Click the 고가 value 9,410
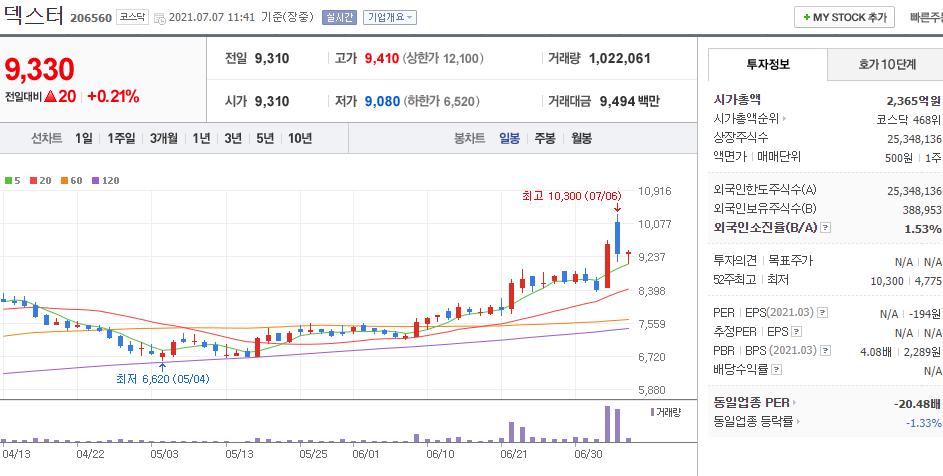 (382, 58)
